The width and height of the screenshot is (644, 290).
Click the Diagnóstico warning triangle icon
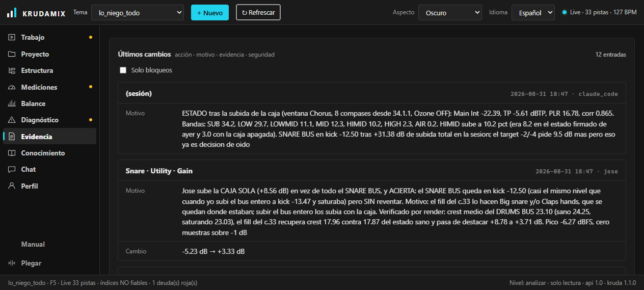12,120
